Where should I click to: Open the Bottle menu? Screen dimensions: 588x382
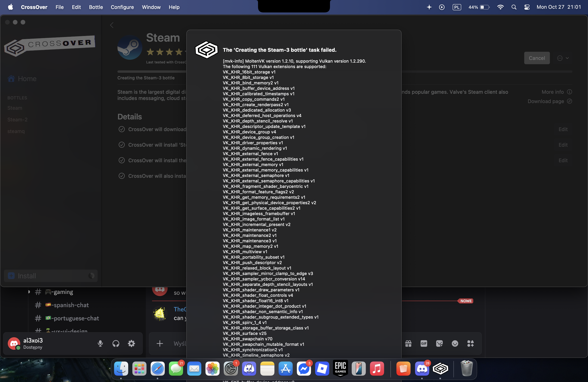pyautogui.click(x=96, y=7)
